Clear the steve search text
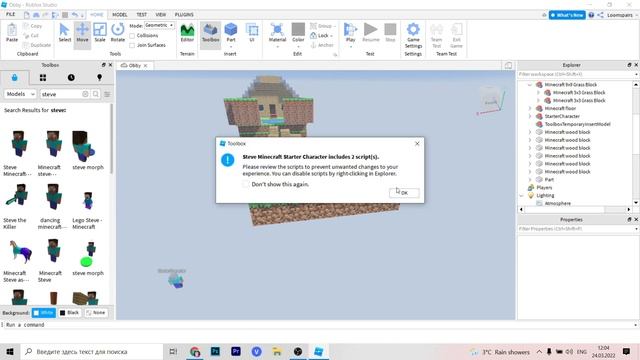The image size is (640, 360). pos(85,94)
